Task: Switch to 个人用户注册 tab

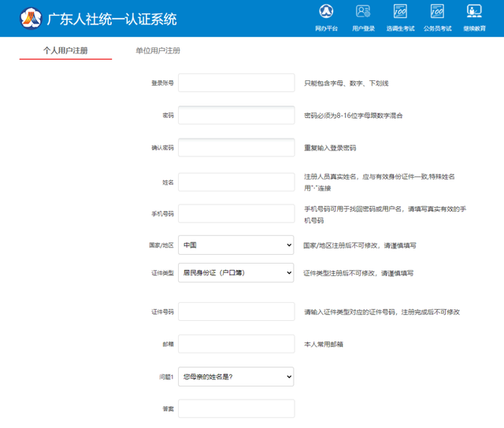Action: (x=65, y=50)
